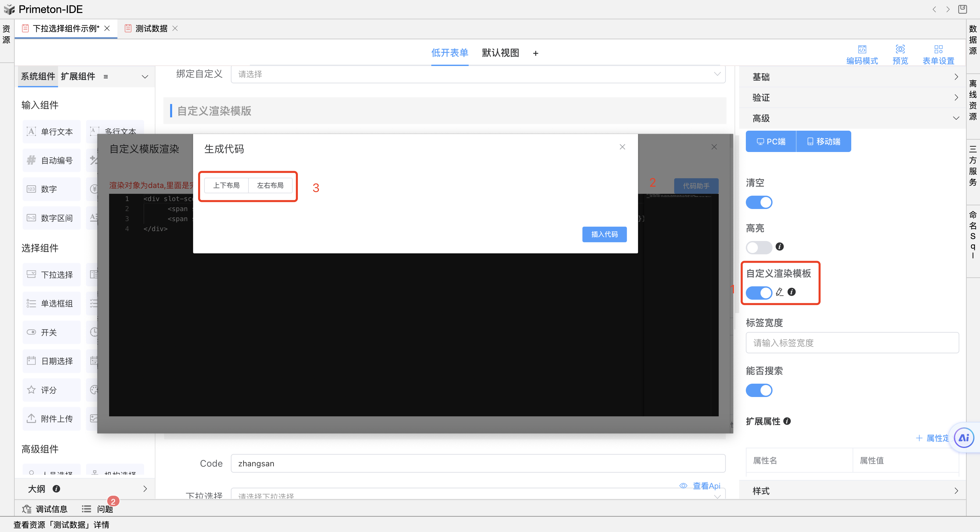Viewport: 980px width, 532px height.
Task: Open the 编码模式 code mode icon
Action: [862, 49]
